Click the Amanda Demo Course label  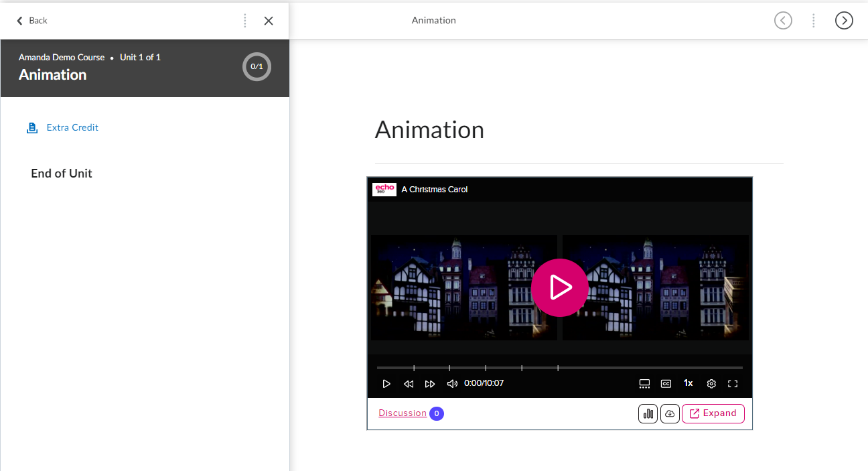pyautogui.click(x=62, y=58)
